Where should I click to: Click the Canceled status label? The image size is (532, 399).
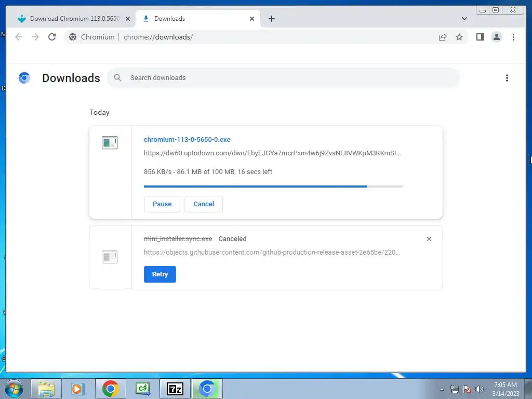click(232, 239)
